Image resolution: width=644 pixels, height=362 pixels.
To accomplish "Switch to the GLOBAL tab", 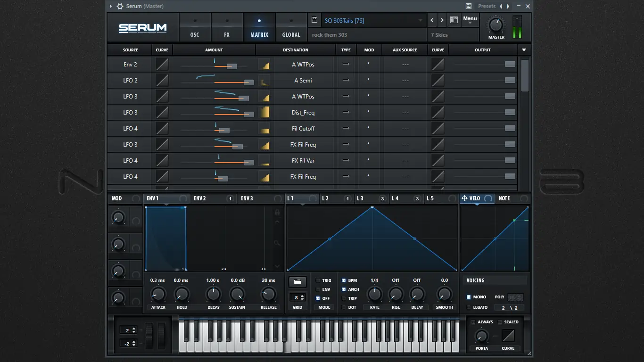I will pos(291,27).
